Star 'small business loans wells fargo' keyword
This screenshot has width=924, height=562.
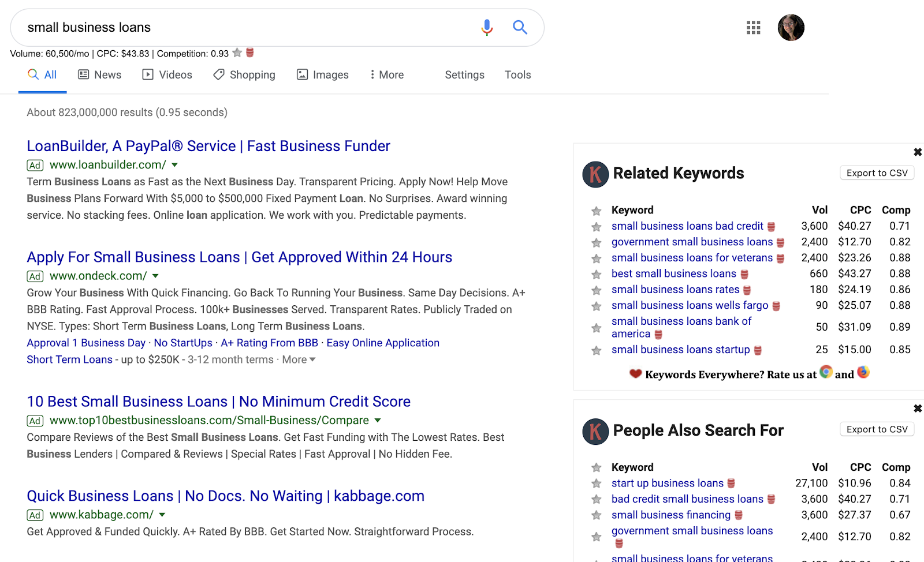(x=597, y=306)
